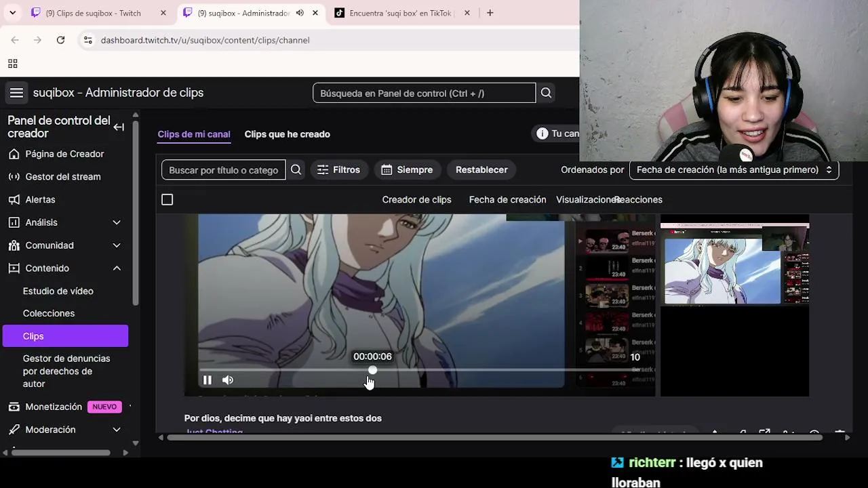Image resolution: width=868 pixels, height=488 pixels.
Task: Open the hamburger navigation menu
Action: click(16, 93)
